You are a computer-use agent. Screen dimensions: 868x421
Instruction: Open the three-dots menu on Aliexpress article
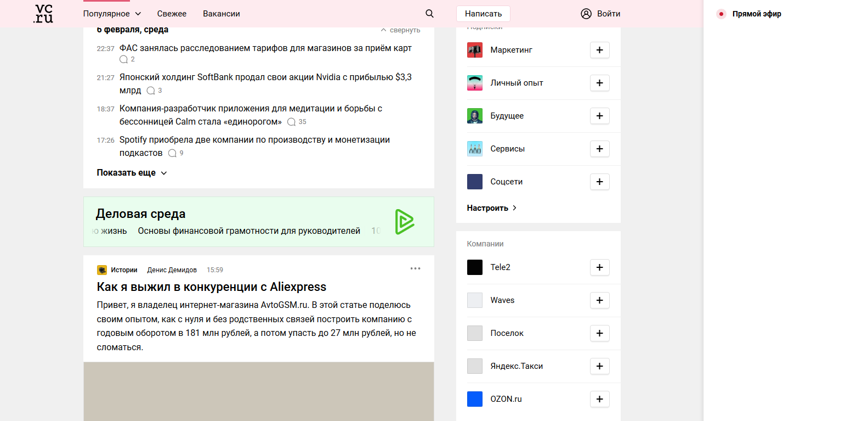(x=416, y=268)
